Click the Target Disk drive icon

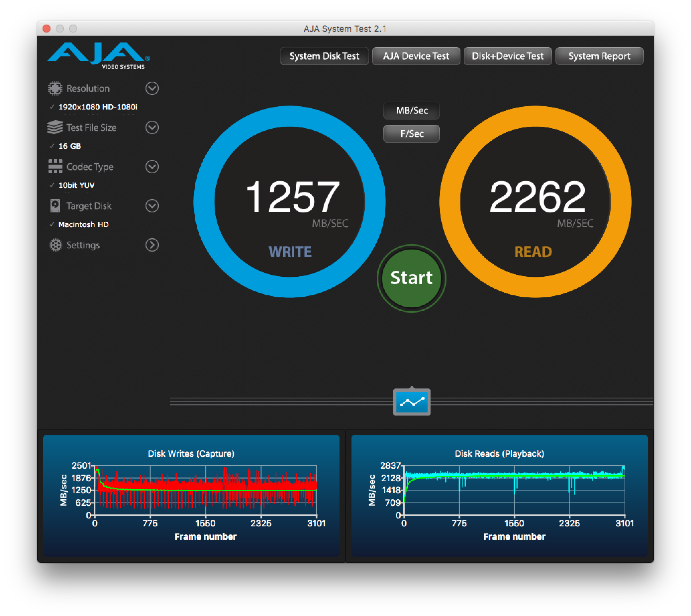click(x=55, y=206)
